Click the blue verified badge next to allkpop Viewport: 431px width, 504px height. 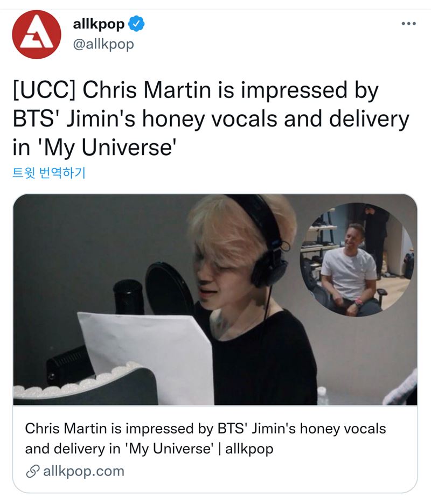click(136, 24)
